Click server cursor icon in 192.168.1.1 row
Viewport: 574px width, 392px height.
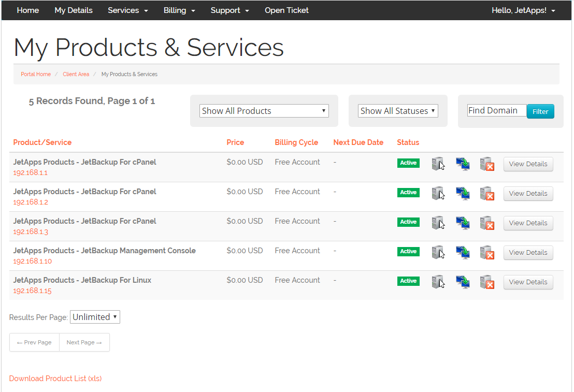[438, 164]
